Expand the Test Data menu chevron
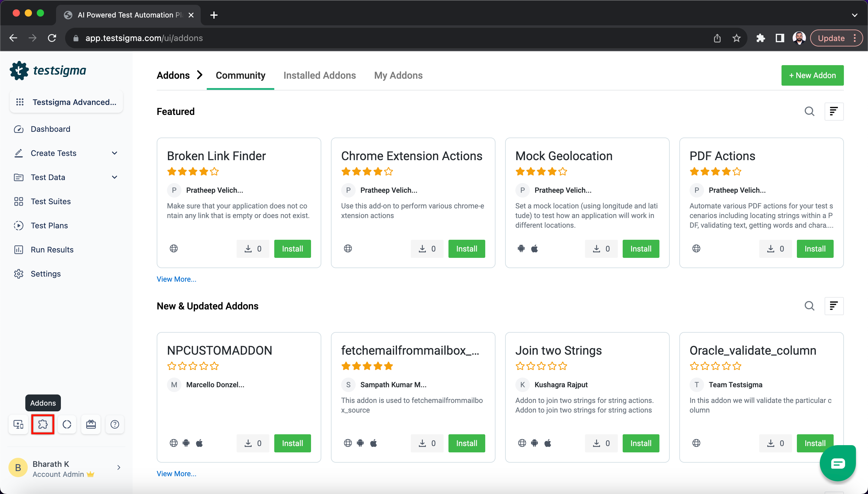868x494 pixels. pos(115,177)
